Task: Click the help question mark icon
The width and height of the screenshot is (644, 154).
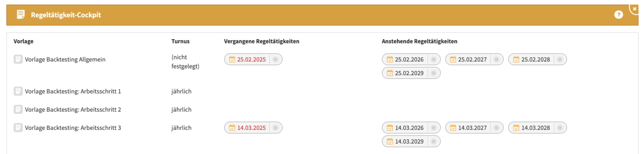Action: 618,15
